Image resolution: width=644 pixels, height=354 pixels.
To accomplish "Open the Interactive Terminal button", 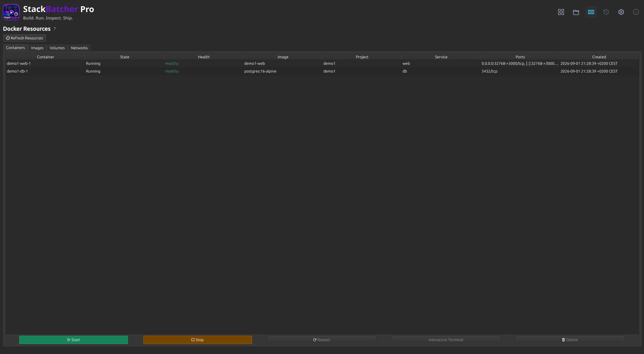I will [446, 340].
